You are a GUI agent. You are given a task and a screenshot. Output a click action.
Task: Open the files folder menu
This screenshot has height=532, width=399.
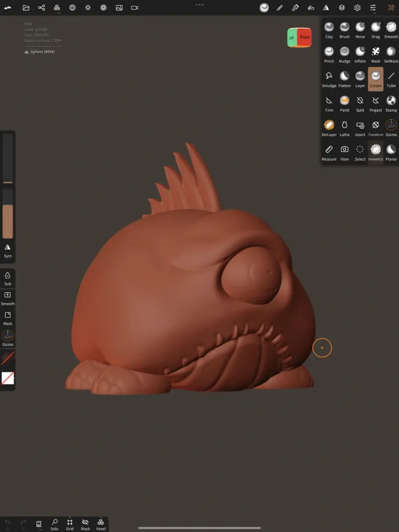click(x=26, y=7)
